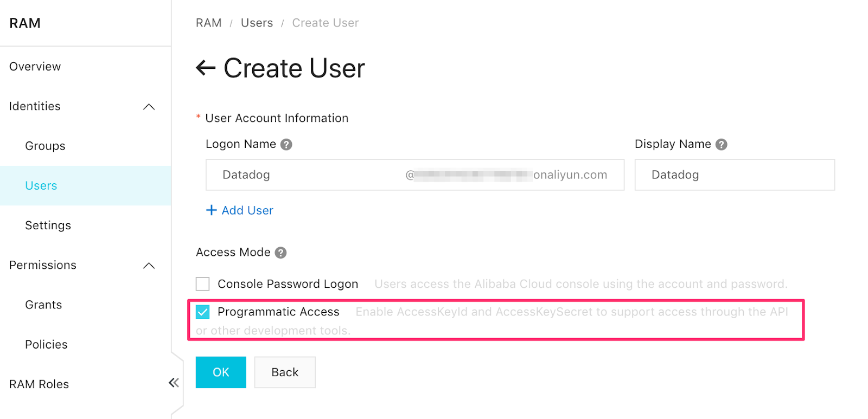Uncheck the Programmatic Access checkbox
The height and width of the screenshot is (419, 868).
202,312
